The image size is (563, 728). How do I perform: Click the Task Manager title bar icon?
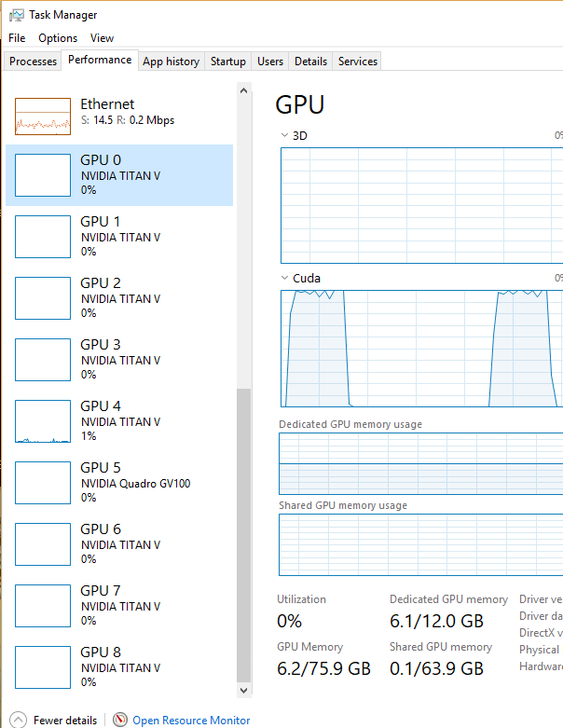point(17,15)
